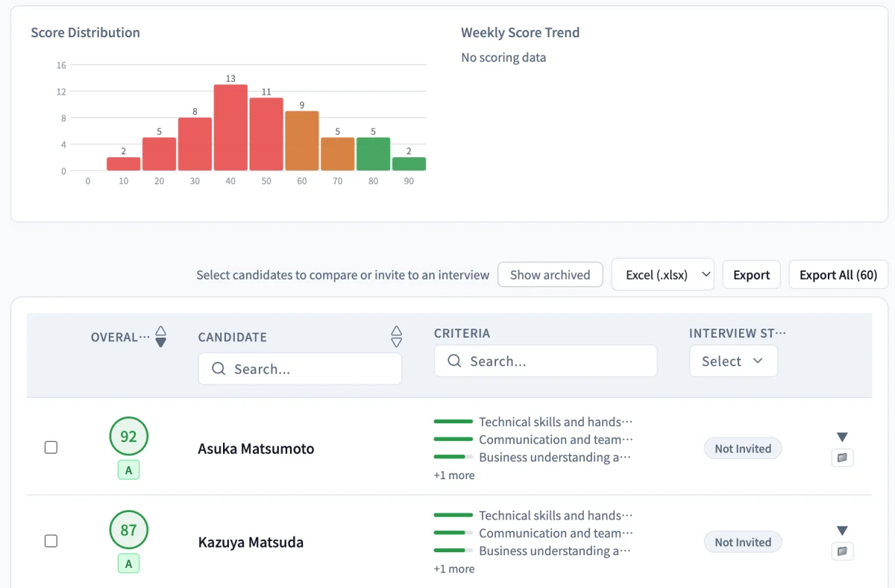895x588 pixels.
Task: Show +1 more criteria for Asuka Matsumoto
Action: 454,475
